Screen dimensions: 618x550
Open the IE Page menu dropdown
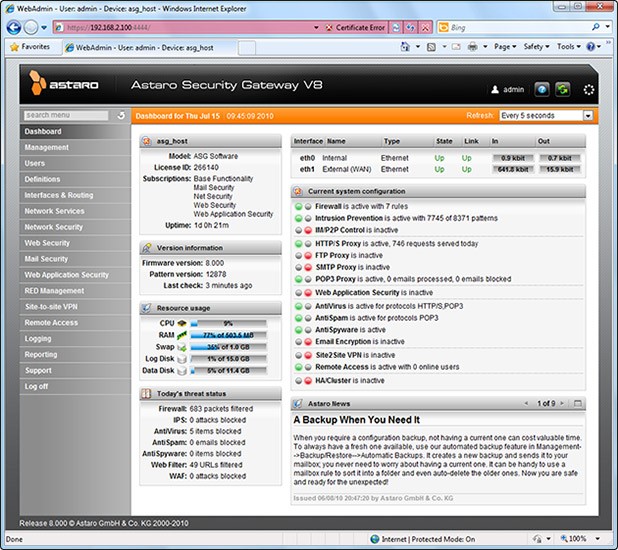pos(505,47)
